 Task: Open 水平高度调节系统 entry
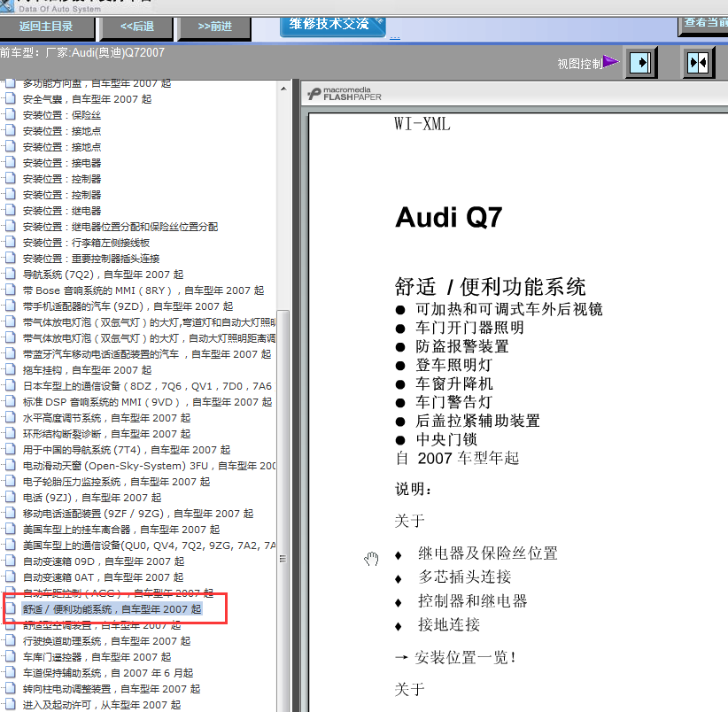tap(107, 418)
